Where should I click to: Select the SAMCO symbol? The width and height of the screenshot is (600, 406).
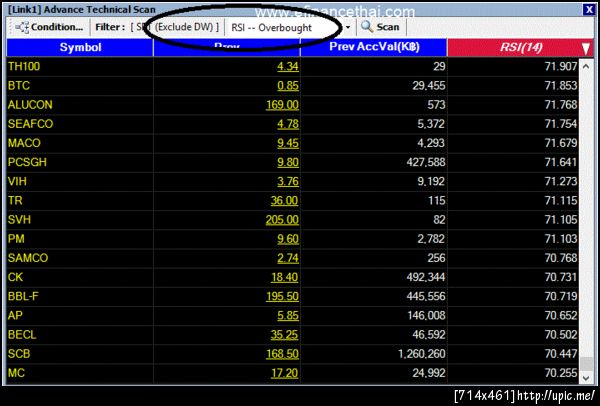tap(28, 258)
